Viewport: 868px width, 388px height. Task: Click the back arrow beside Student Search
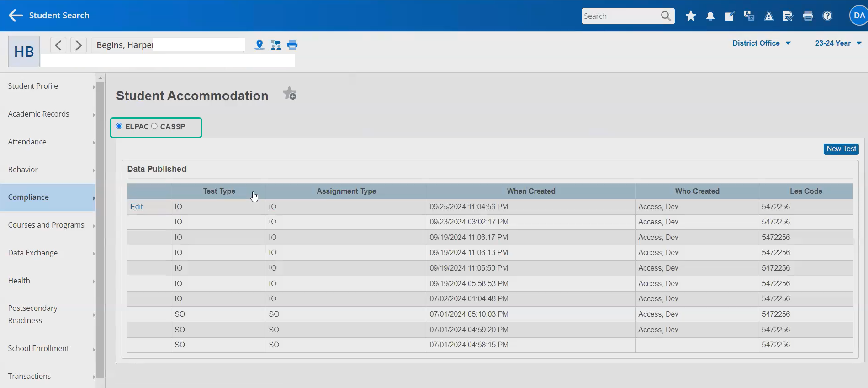(x=16, y=16)
